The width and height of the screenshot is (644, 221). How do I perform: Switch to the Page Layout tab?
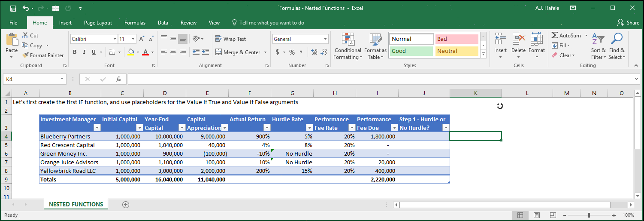[x=98, y=23]
